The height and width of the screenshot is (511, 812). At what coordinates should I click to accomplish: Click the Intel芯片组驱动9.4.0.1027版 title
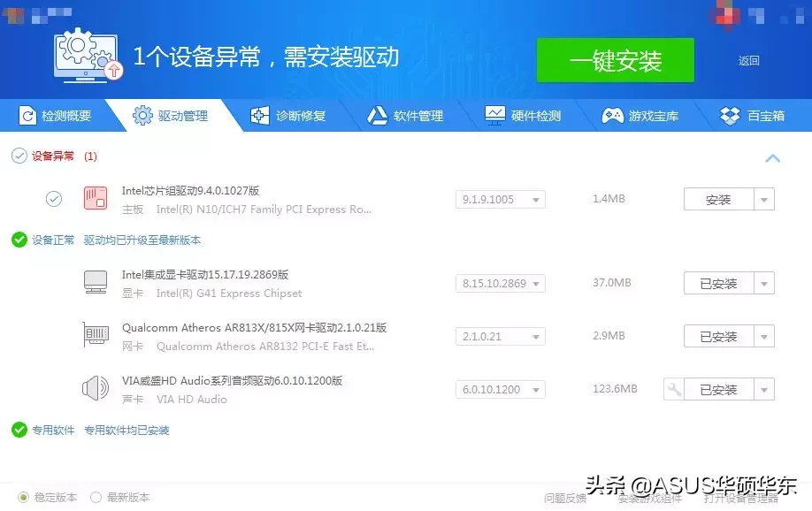pyautogui.click(x=190, y=191)
